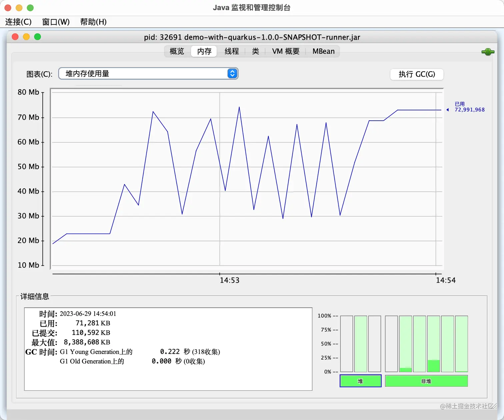Click the max value 8,388,608 KB

pos(87,342)
